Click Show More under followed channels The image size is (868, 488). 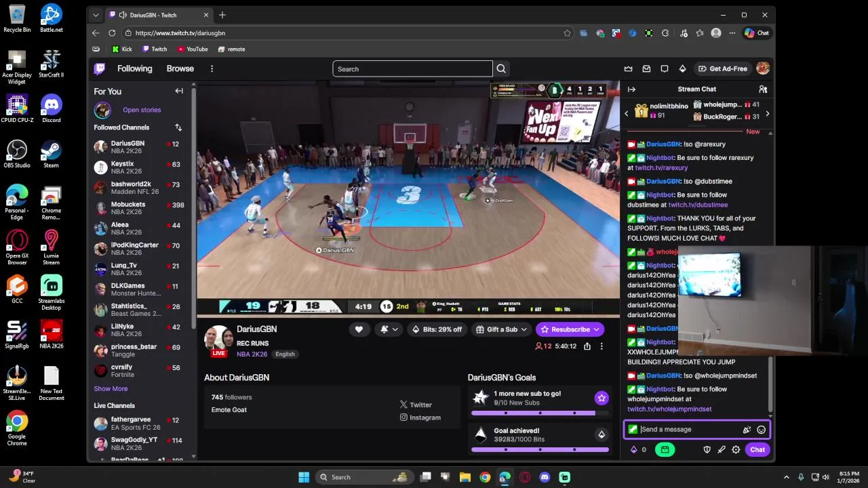point(111,388)
